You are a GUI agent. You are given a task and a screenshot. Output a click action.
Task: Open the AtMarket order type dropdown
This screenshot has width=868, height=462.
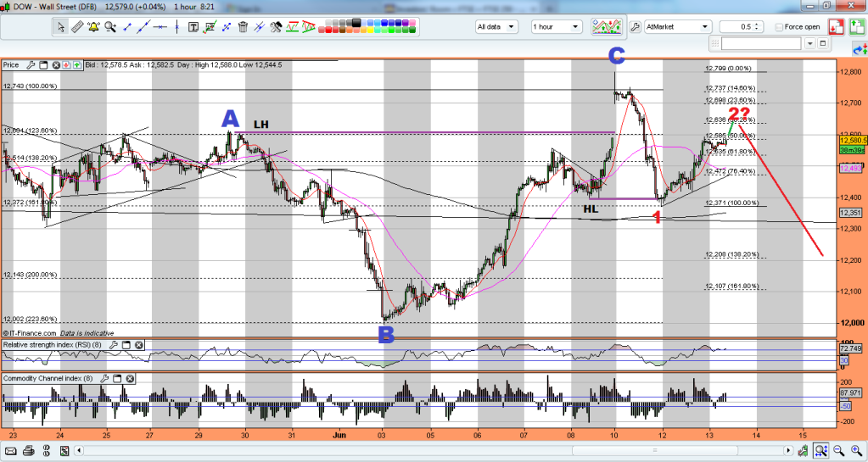[x=678, y=26]
